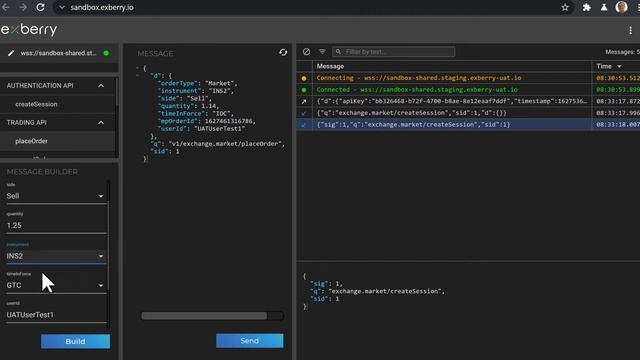Click the site info icon in the address bar

tap(62, 7)
